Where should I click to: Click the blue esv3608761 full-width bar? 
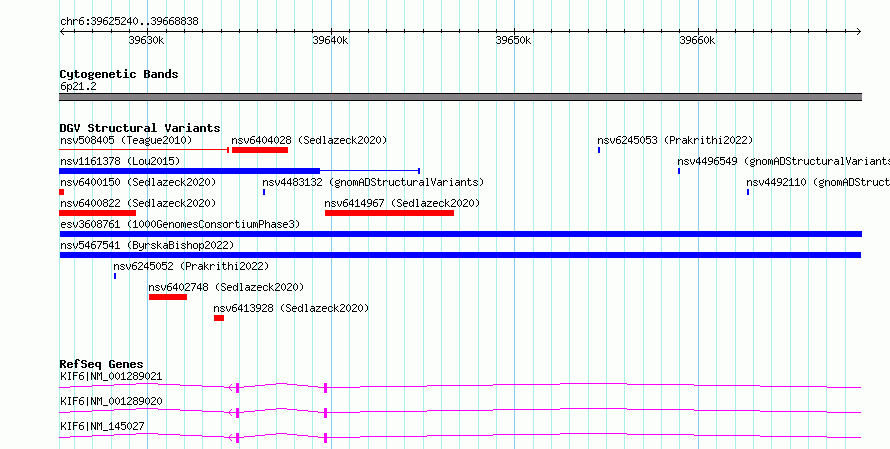461,234
